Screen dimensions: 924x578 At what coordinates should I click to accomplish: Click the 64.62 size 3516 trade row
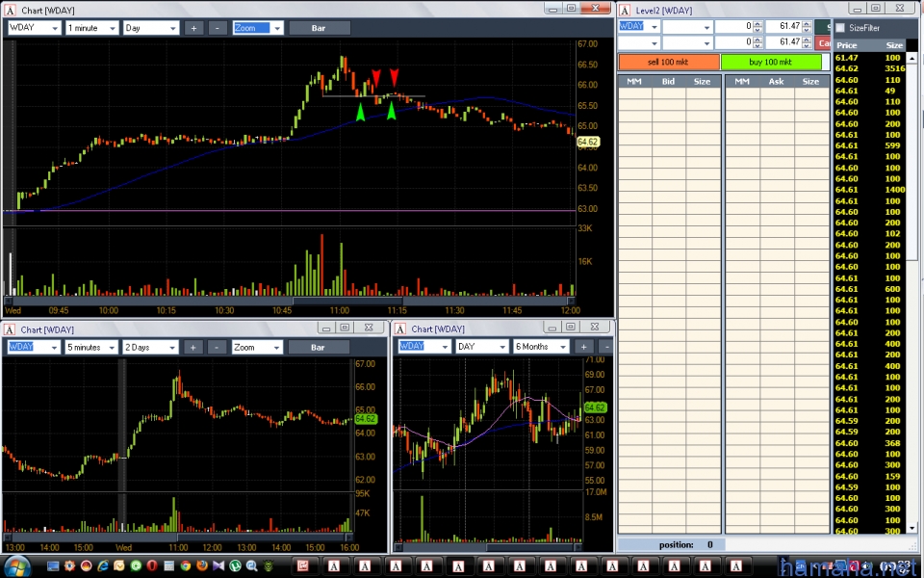click(870, 68)
